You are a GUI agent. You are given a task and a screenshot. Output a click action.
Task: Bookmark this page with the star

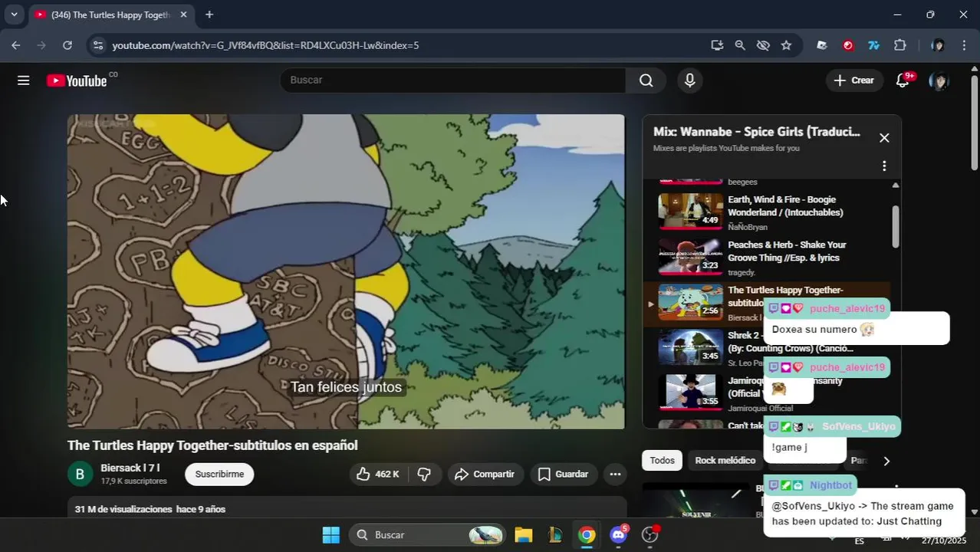(786, 45)
